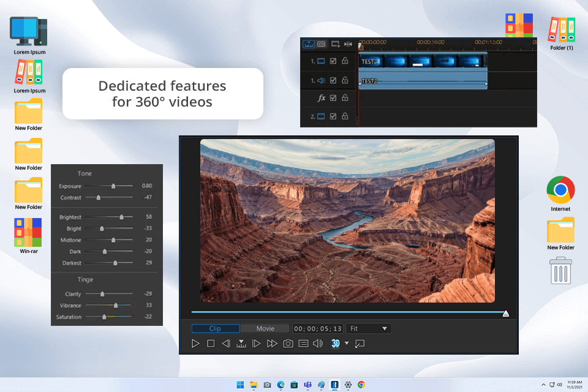The height and width of the screenshot is (392, 588).
Task: Add a new track in timeline
Action: [x=335, y=44]
